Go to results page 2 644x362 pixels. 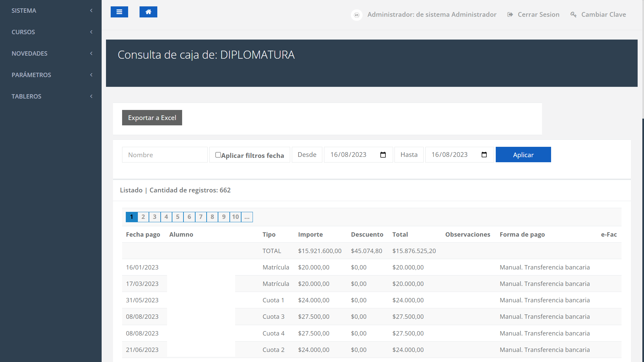[143, 217]
